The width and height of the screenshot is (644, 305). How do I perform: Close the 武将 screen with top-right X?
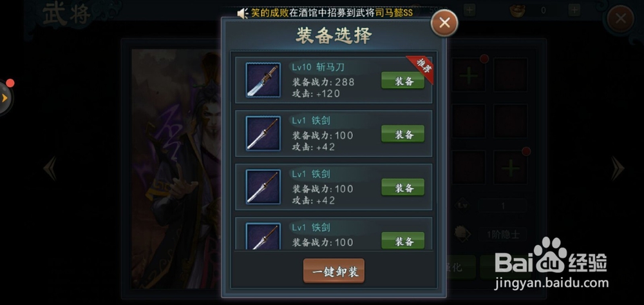click(621, 19)
